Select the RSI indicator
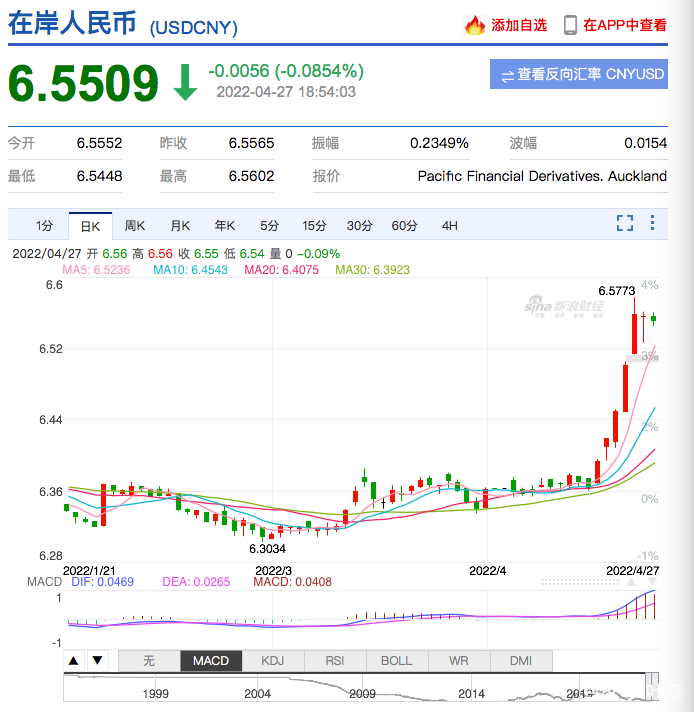This screenshot has width=694, height=712. point(335,661)
